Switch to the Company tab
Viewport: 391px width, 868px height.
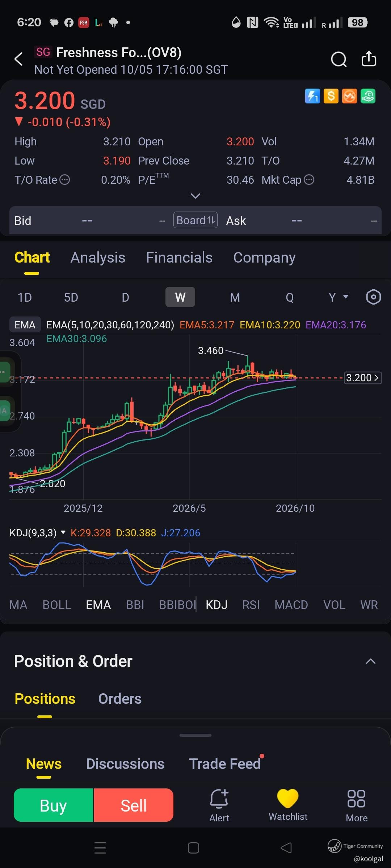click(x=264, y=258)
